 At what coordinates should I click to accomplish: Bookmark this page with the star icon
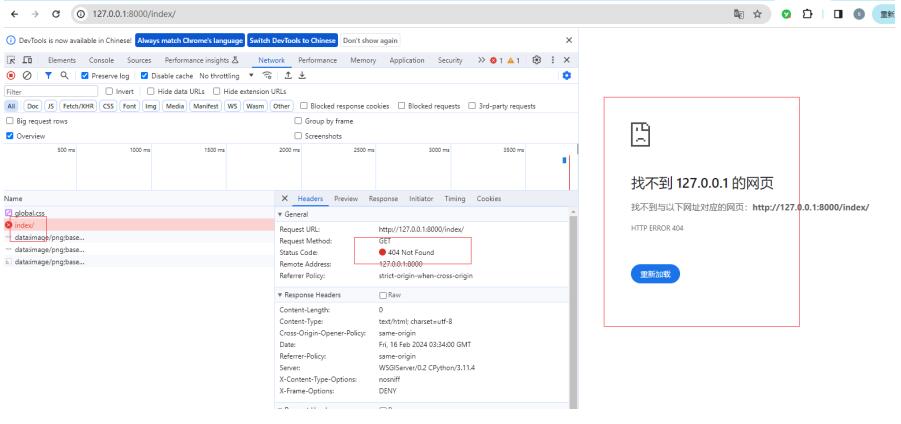pos(757,14)
